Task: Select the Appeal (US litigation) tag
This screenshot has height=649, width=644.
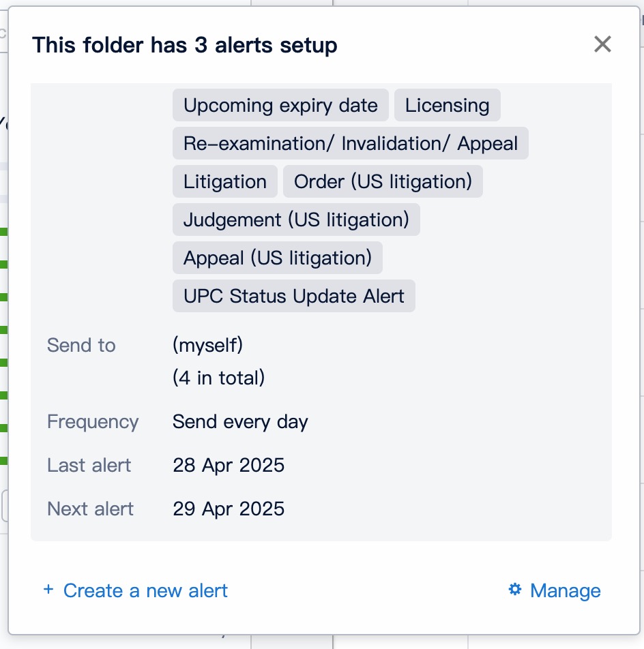Action: [277, 258]
